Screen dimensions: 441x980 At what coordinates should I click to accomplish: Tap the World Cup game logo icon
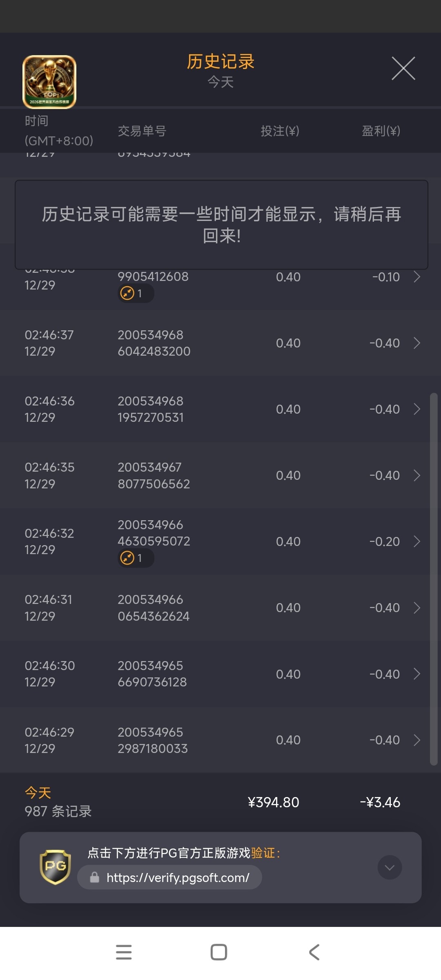[49, 82]
